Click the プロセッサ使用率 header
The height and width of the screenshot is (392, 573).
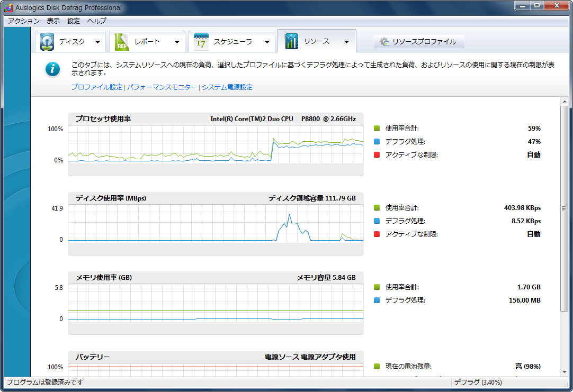pos(103,119)
